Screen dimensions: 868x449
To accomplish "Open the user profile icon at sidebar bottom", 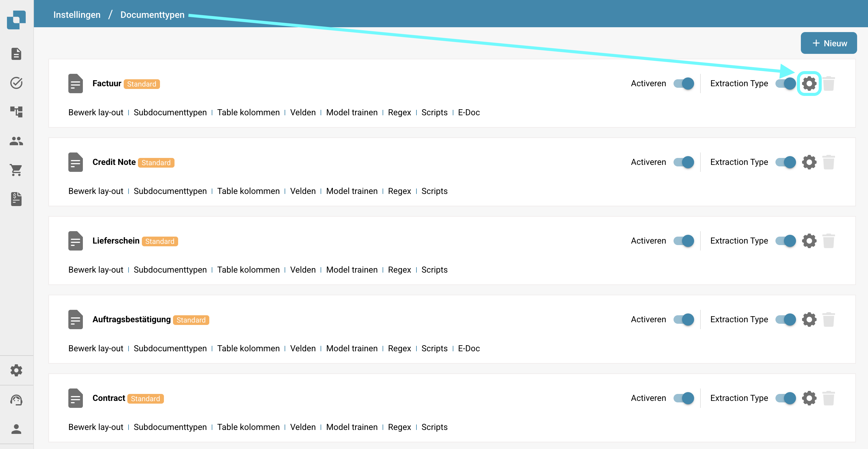I will [16, 429].
